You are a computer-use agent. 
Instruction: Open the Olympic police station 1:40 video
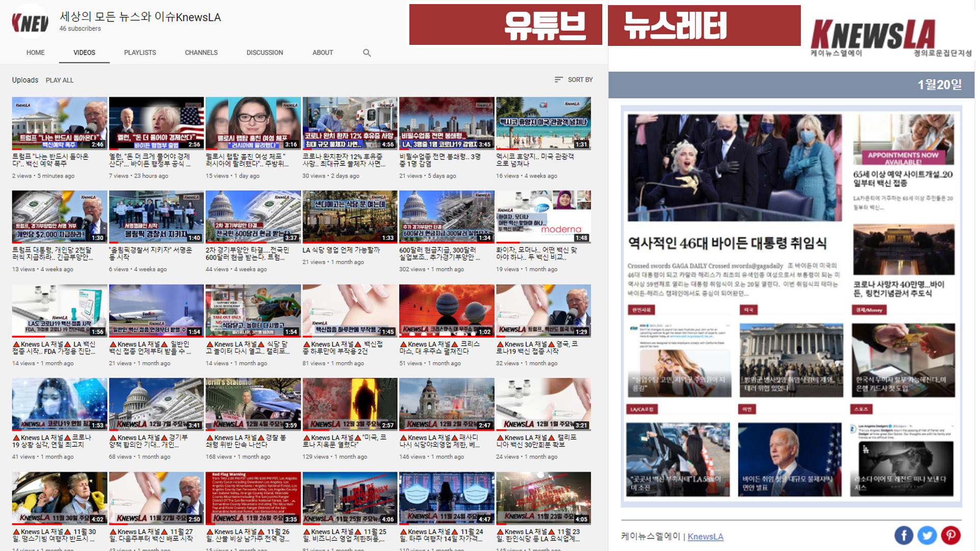(x=156, y=216)
